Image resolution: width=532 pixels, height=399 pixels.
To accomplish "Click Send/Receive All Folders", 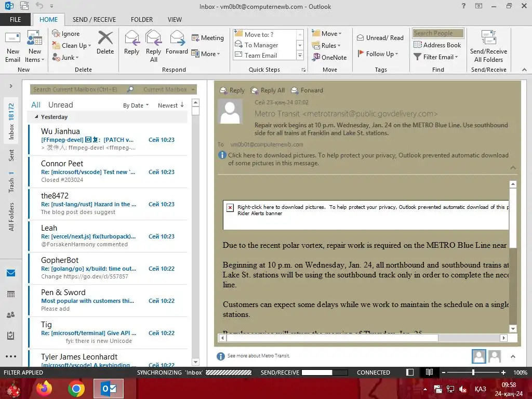I will click(x=488, y=46).
